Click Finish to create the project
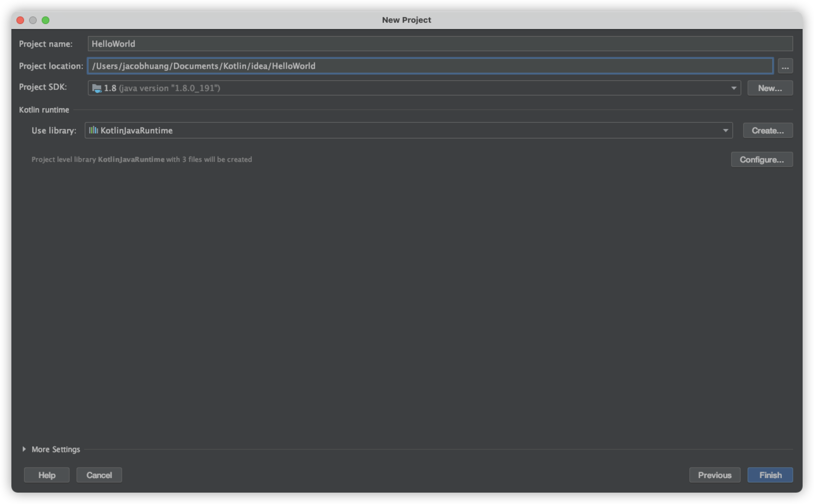 click(x=770, y=475)
